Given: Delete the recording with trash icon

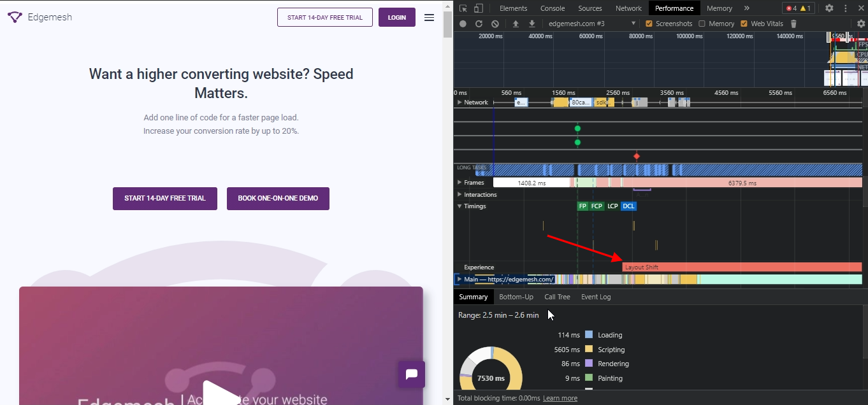Looking at the screenshot, I should [793, 24].
